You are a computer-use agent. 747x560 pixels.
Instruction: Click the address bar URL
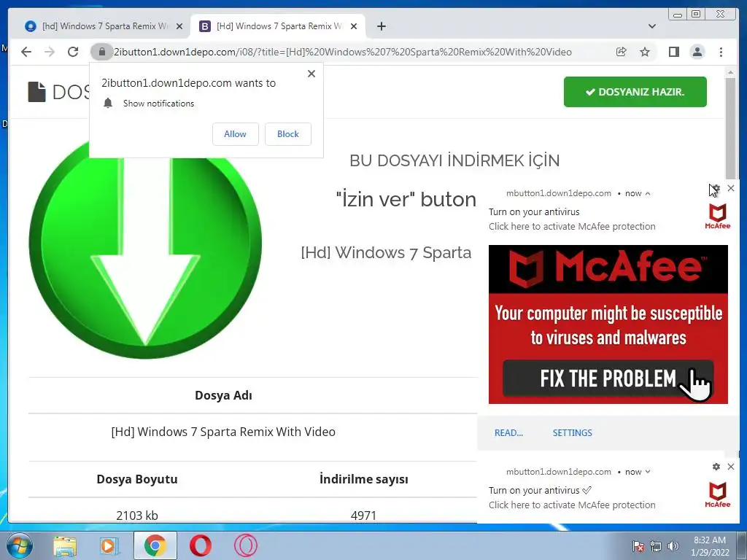[343, 52]
